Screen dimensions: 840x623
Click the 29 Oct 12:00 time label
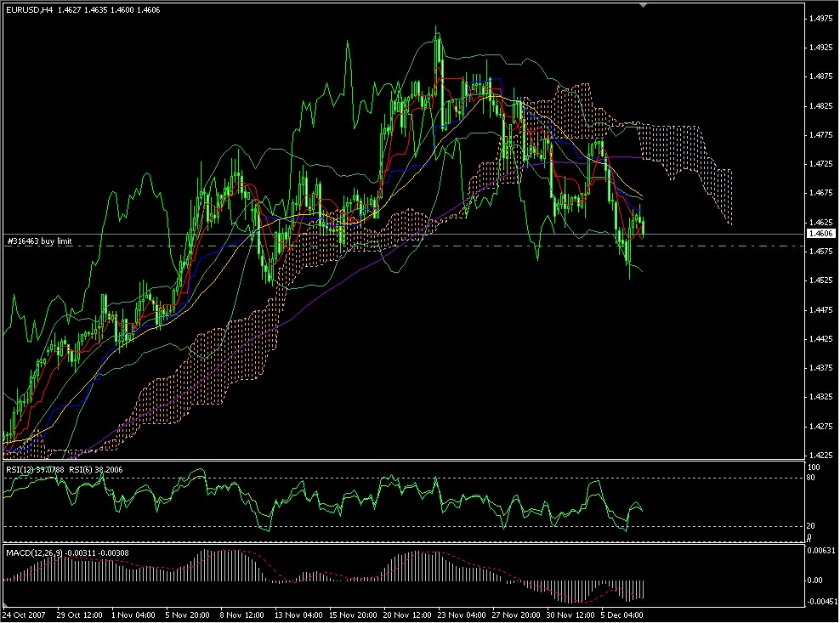[79, 613]
